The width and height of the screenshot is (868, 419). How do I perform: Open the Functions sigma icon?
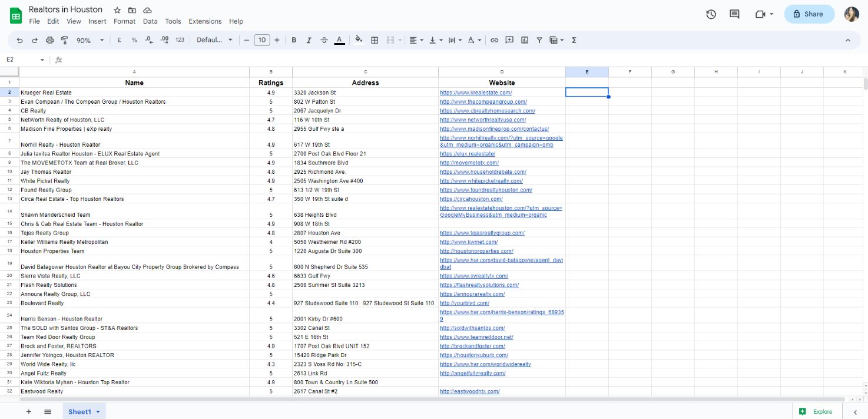pos(574,40)
